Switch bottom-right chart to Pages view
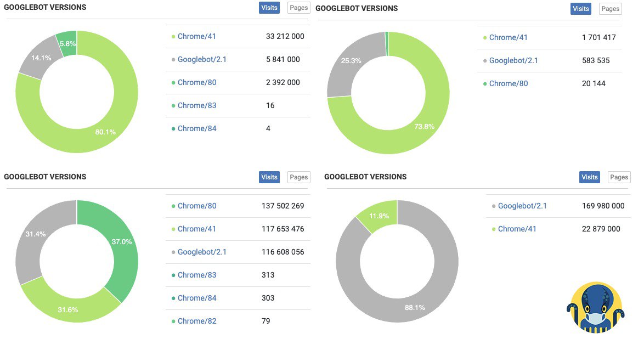The width and height of the screenshot is (644, 350). [x=619, y=177]
